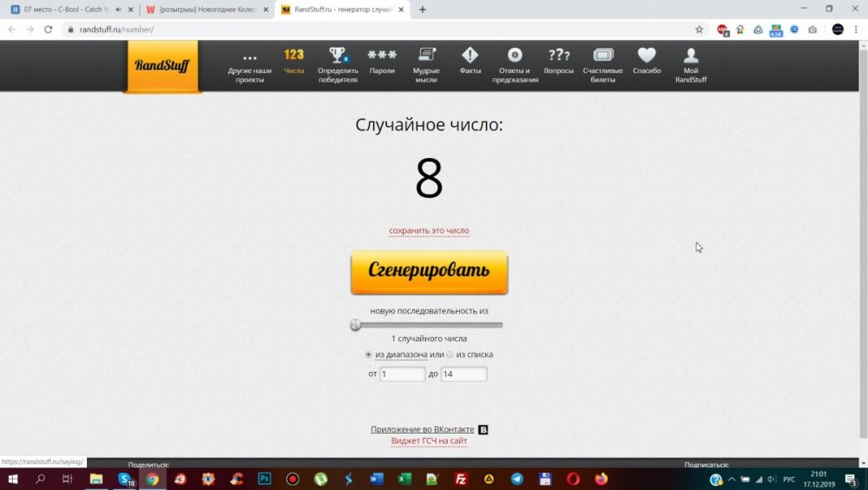Open Opera from the taskbar

[573, 479]
